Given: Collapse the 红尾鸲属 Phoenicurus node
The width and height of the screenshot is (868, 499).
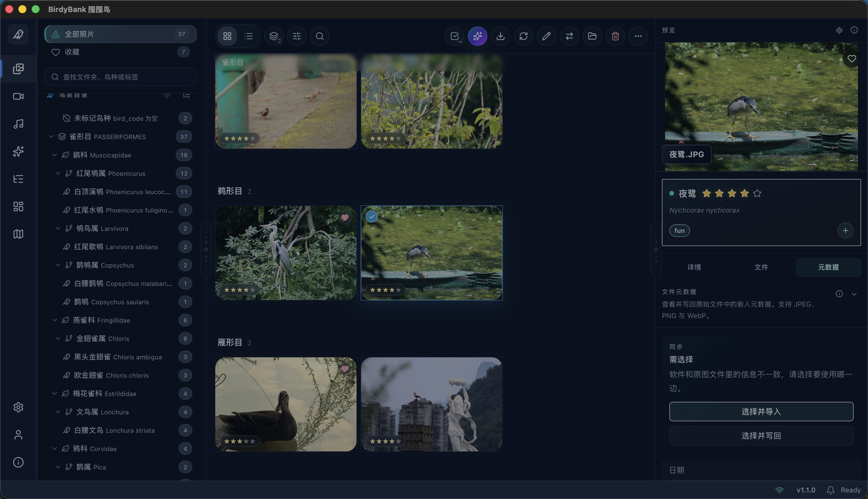Looking at the screenshot, I should point(58,173).
